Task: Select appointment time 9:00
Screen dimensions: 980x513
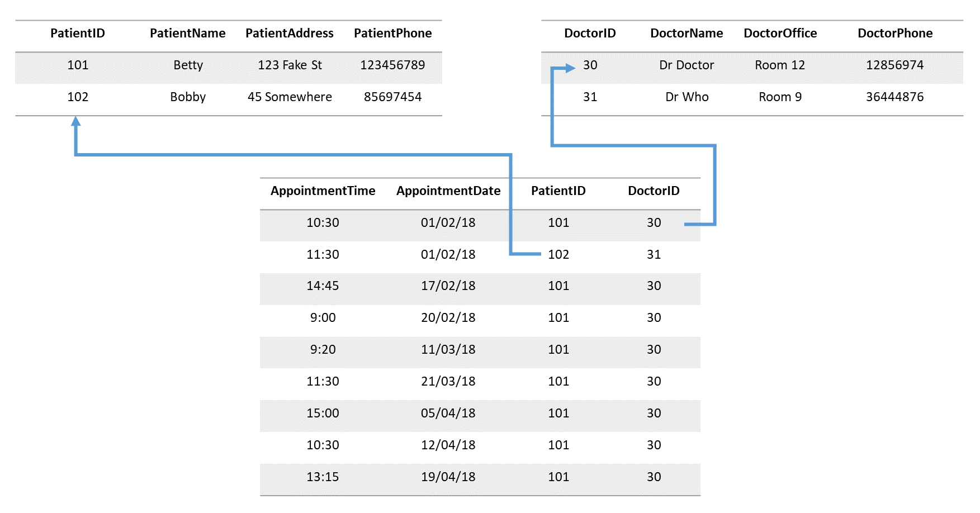Action: [323, 318]
